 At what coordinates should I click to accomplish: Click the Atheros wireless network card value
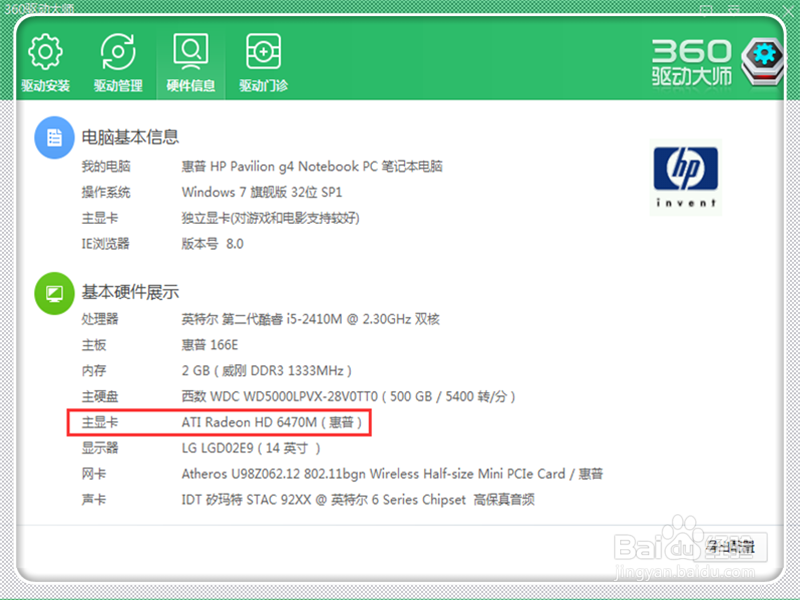[392, 474]
